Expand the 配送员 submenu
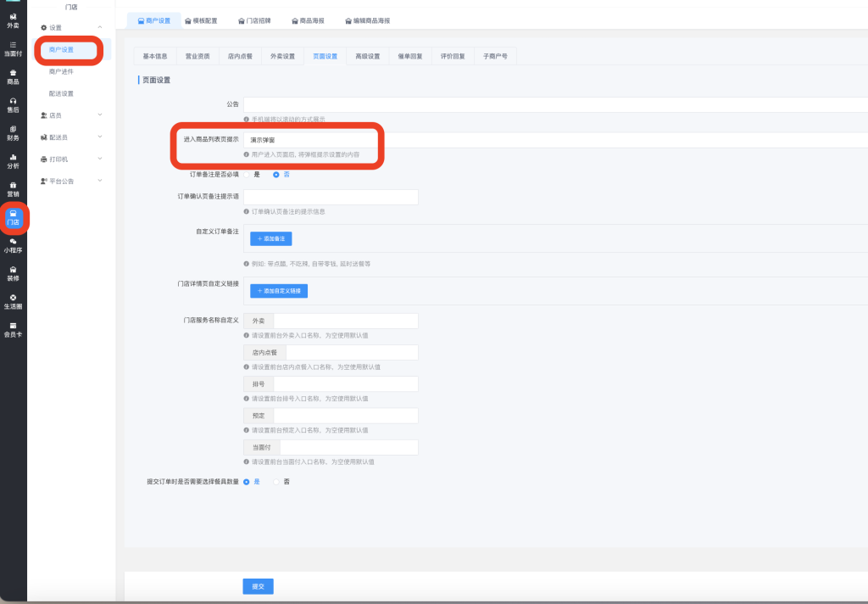This screenshot has width=868, height=604. [71, 137]
